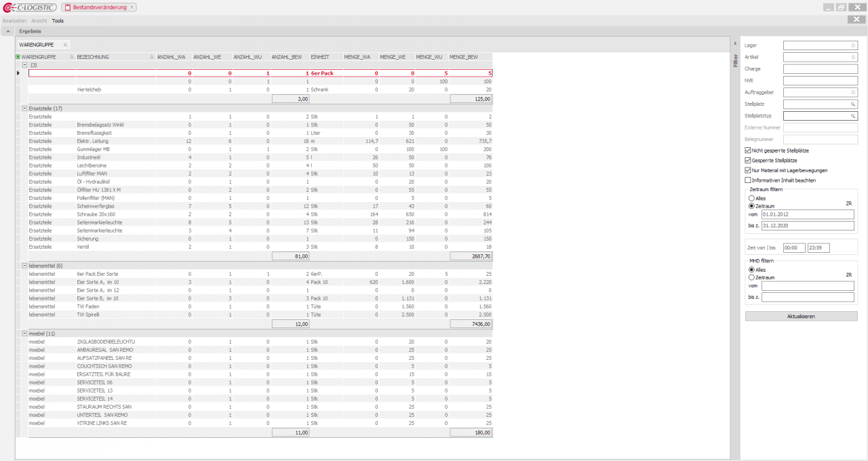Click the Aktualisieren button
Image resolution: width=868 pixels, height=461 pixels.
point(801,317)
